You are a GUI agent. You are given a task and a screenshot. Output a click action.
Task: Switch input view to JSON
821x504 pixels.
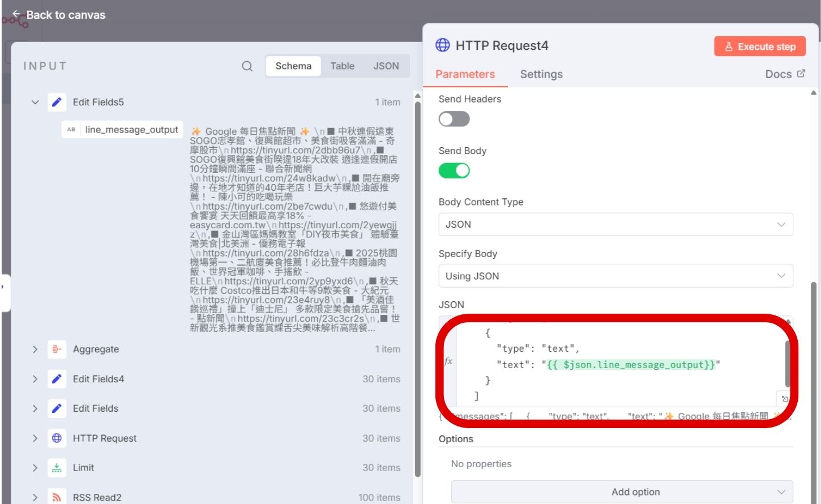(x=386, y=66)
